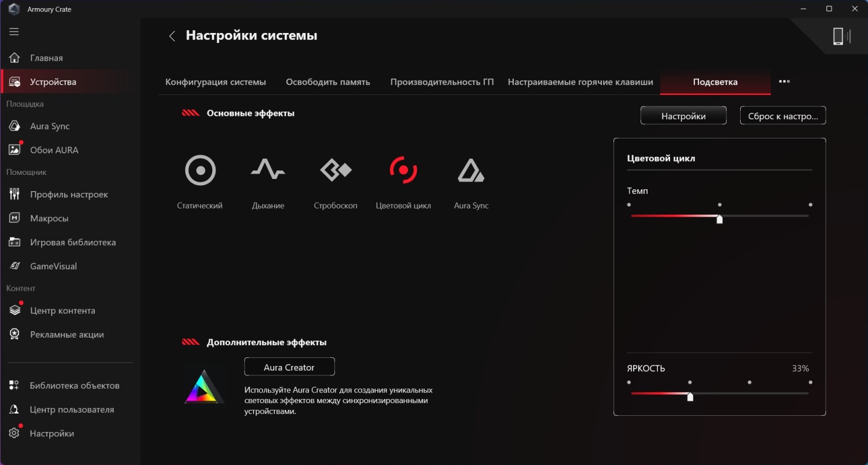Click the Сброс к настро... reset button
The width and height of the screenshot is (868, 465).
(x=783, y=116)
